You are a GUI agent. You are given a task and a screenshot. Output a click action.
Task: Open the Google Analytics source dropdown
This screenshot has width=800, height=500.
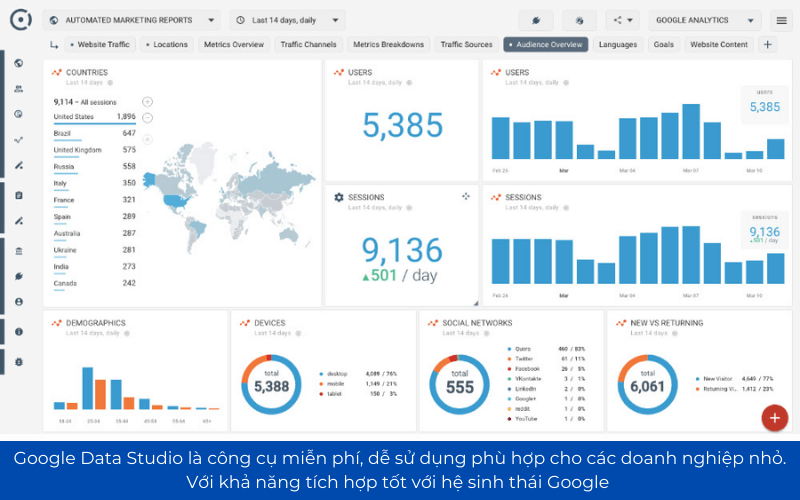705,20
